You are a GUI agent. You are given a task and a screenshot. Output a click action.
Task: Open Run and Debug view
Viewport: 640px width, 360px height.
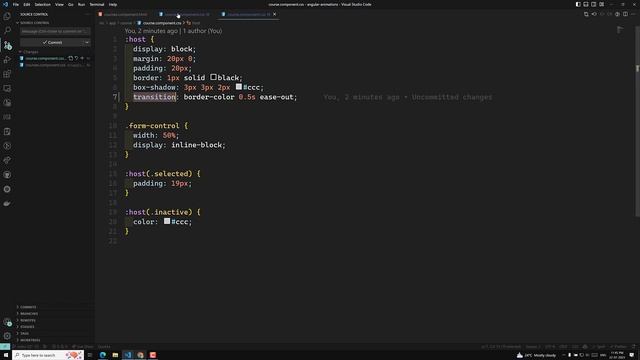coord(7,60)
